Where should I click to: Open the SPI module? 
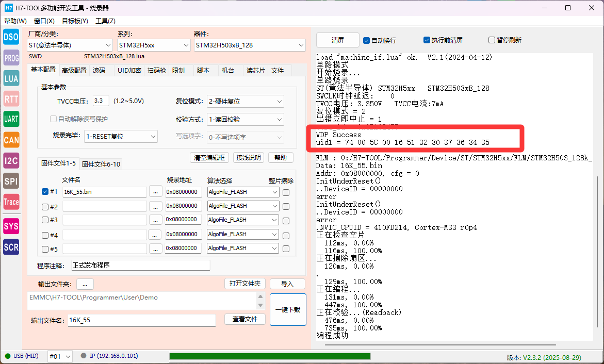pos(11,181)
